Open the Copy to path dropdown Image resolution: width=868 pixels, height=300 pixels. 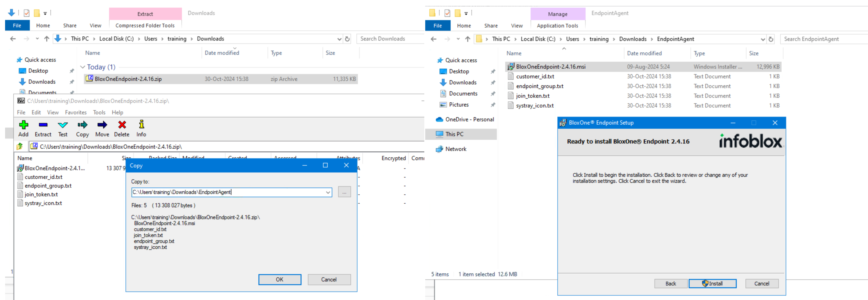[x=328, y=193]
